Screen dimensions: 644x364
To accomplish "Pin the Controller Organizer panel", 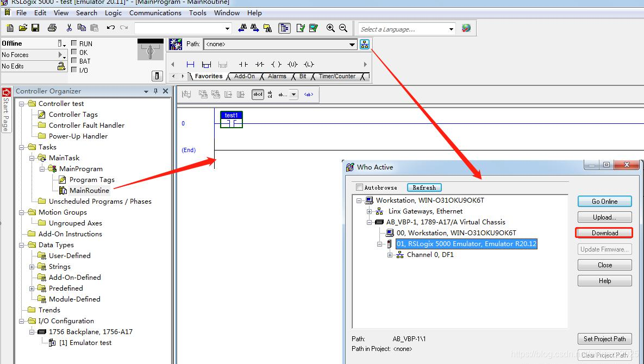I will click(155, 91).
